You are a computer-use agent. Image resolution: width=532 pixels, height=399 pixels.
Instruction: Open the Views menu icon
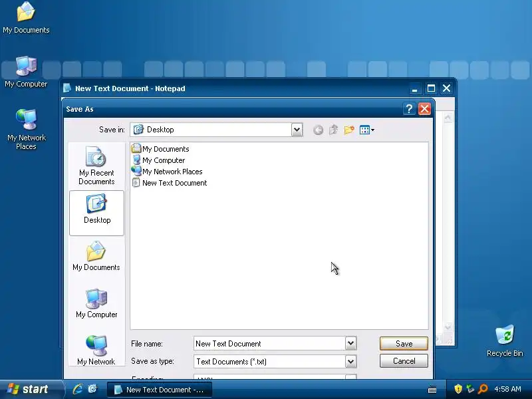(x=367, y=130)
